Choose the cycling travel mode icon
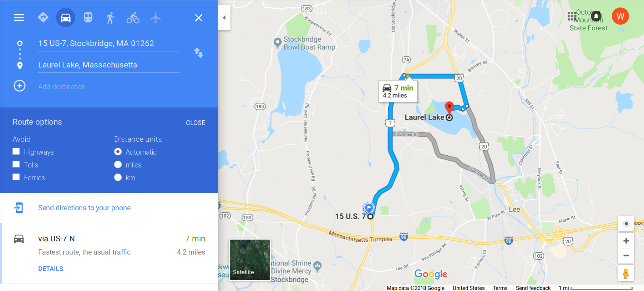 click(133, 17)
